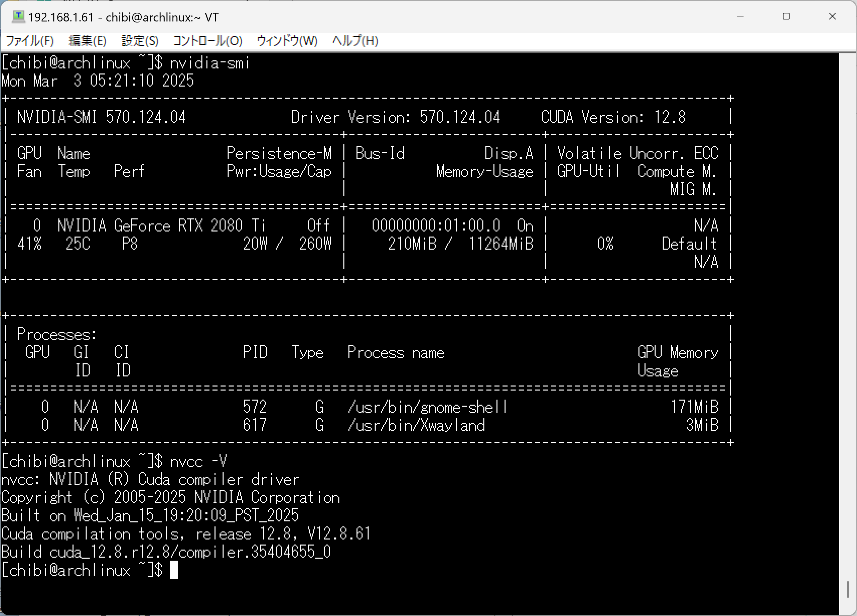Screen dimensions: 857x616
Task: Click the /usr/bin/Xwayland process name
Action: point(416,425)
